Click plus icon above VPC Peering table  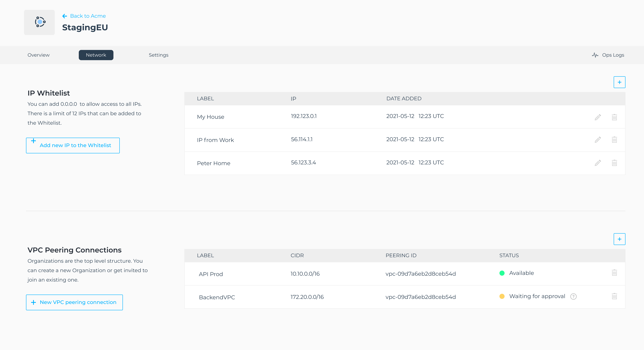tap(619, 239)
